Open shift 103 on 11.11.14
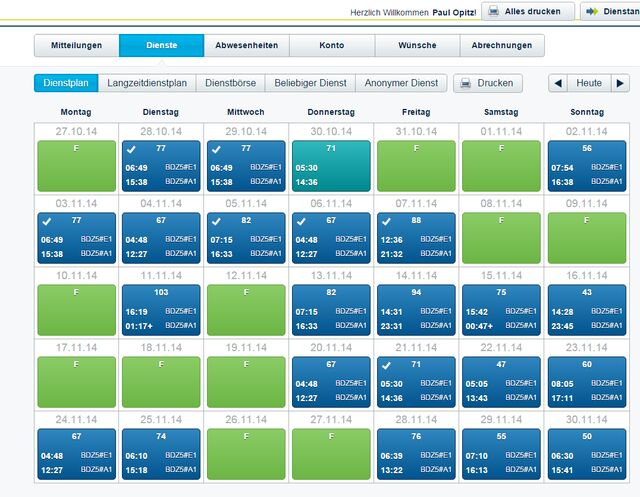640x497 pixels. 161,310
